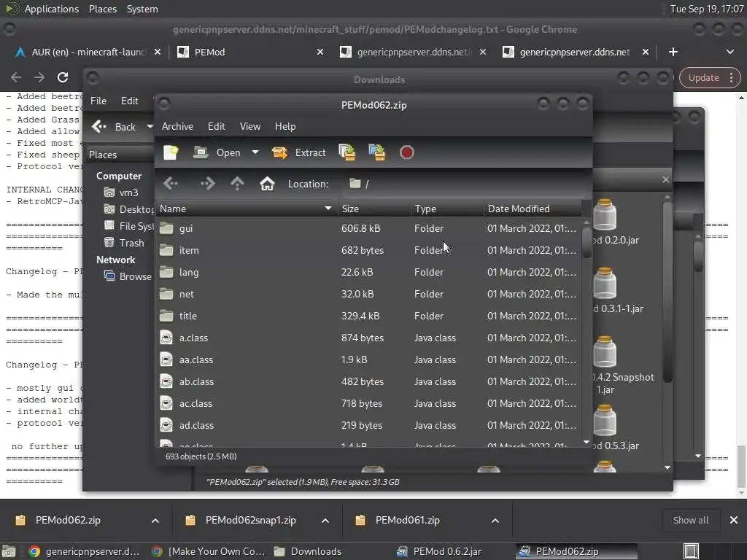Open Desktop in Places sidebar
Viewport: 747px width, 560px height.
pyautogui.click(x=128, y=209)
